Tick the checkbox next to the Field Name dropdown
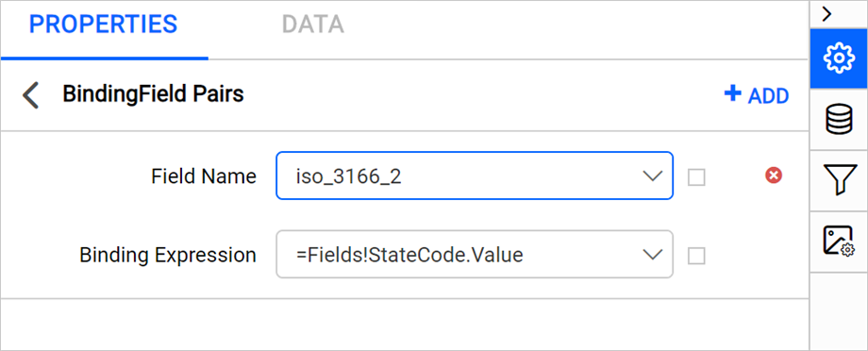Image resolution: width=868 pixels, height=351 pixels. click(x=696, y=177)
